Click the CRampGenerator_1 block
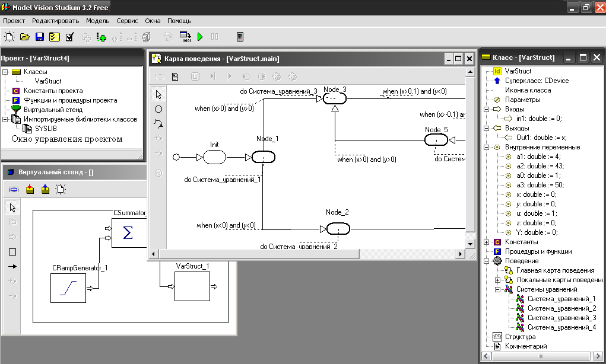 (68, 288)
